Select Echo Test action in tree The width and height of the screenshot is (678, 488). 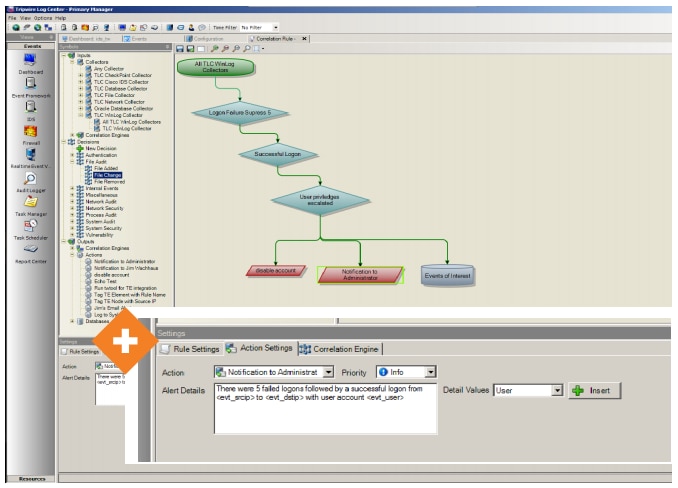click(x=105, y=281)
